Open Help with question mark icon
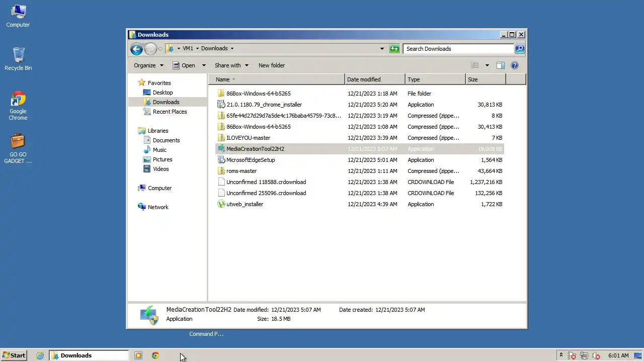Viewport: 644px width, 362px height. pyautogui.click(x=515, y=65)
